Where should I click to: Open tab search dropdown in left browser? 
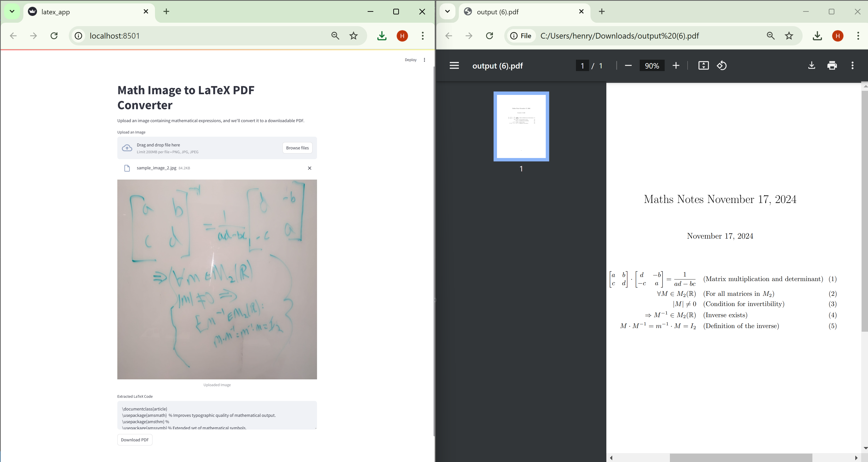click(12, 12)
